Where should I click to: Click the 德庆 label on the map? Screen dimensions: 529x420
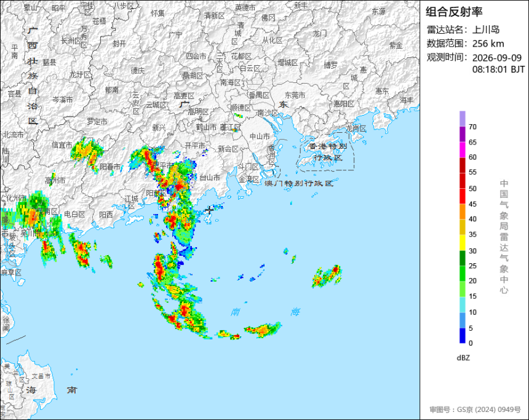137,71
